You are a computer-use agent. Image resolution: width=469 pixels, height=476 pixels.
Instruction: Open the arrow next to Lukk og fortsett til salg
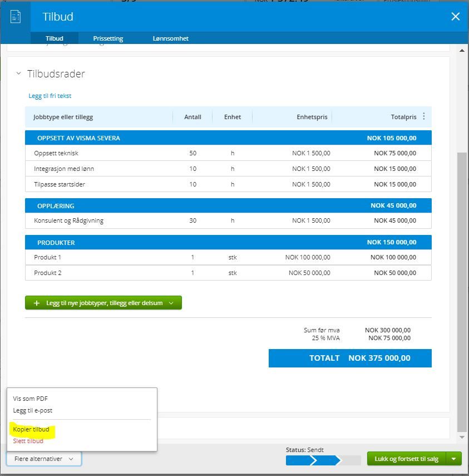click(454, 459)
